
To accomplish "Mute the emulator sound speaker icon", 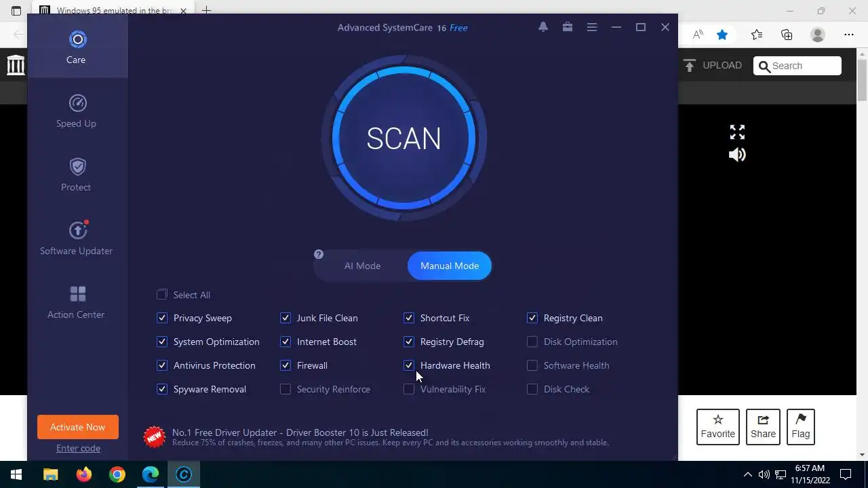I will coord(737,155).
